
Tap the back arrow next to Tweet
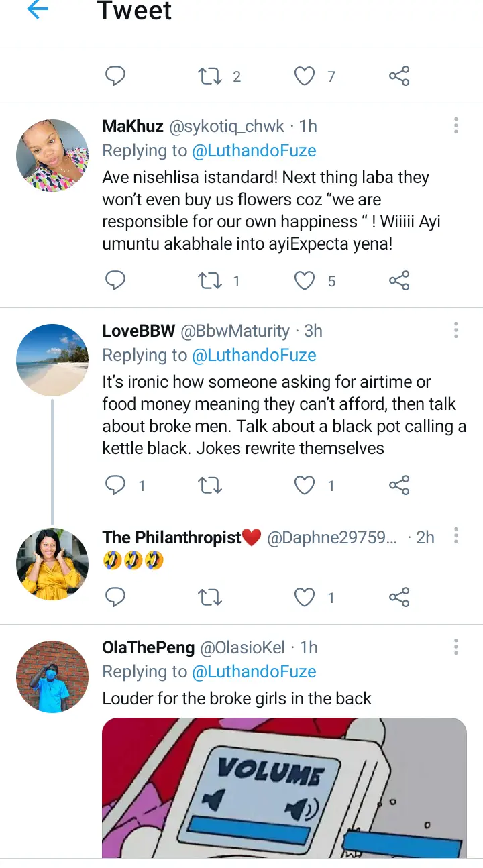38,10
